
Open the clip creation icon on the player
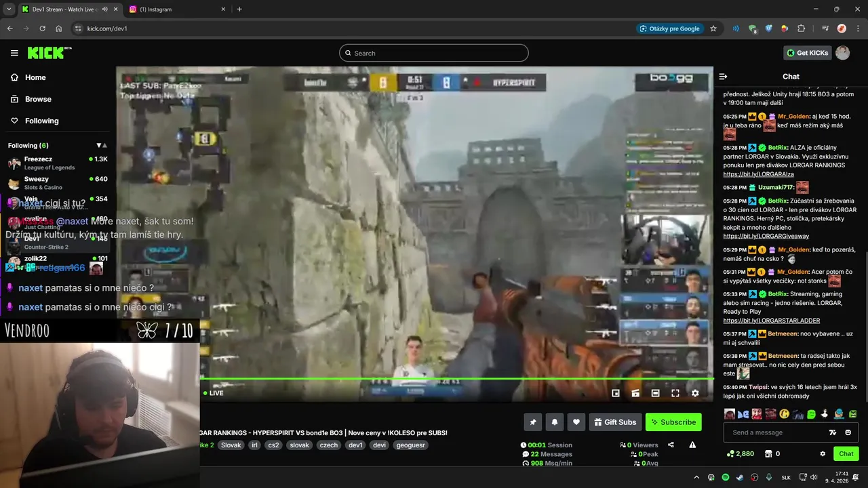pos(635,393)
